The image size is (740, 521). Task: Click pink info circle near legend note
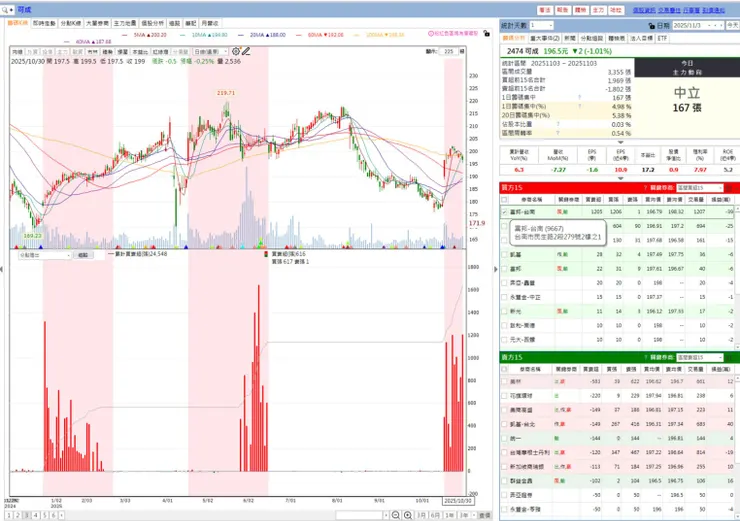431,34
